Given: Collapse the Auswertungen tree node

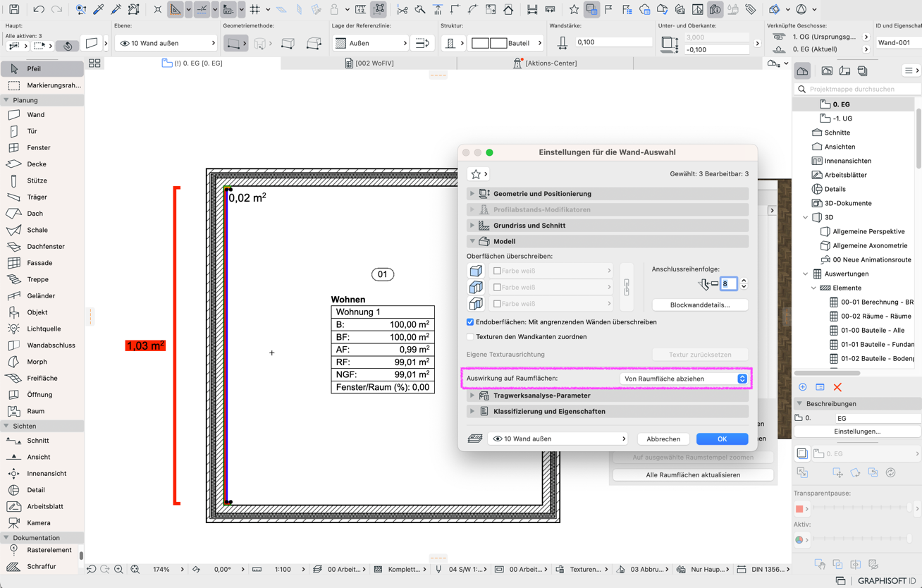Looking at the screenshot, I should point(806,274).
